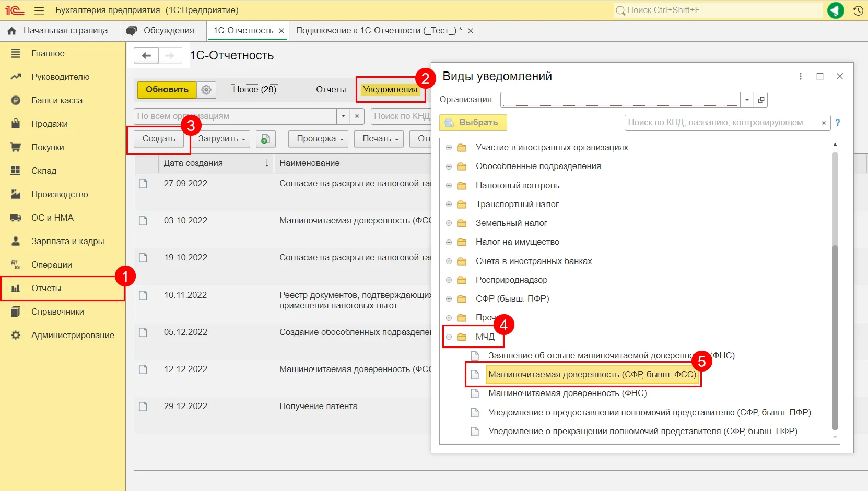The image size is (868, 491).
Task: Select Уведомление о предоставлении полномочий представителю
Action: click(x=650, y=413)
